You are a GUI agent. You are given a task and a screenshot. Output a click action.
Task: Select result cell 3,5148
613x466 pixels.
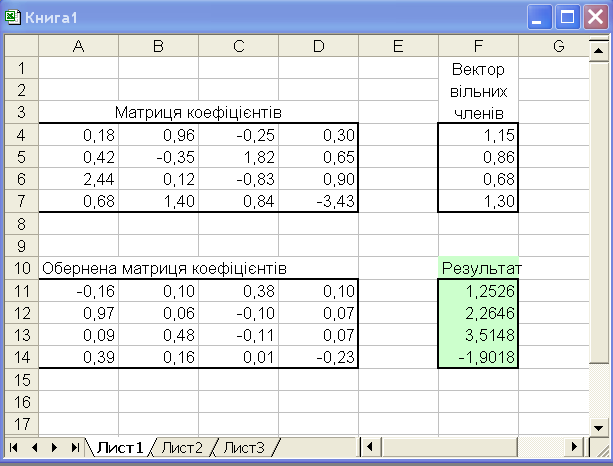[x=479, y=335]
